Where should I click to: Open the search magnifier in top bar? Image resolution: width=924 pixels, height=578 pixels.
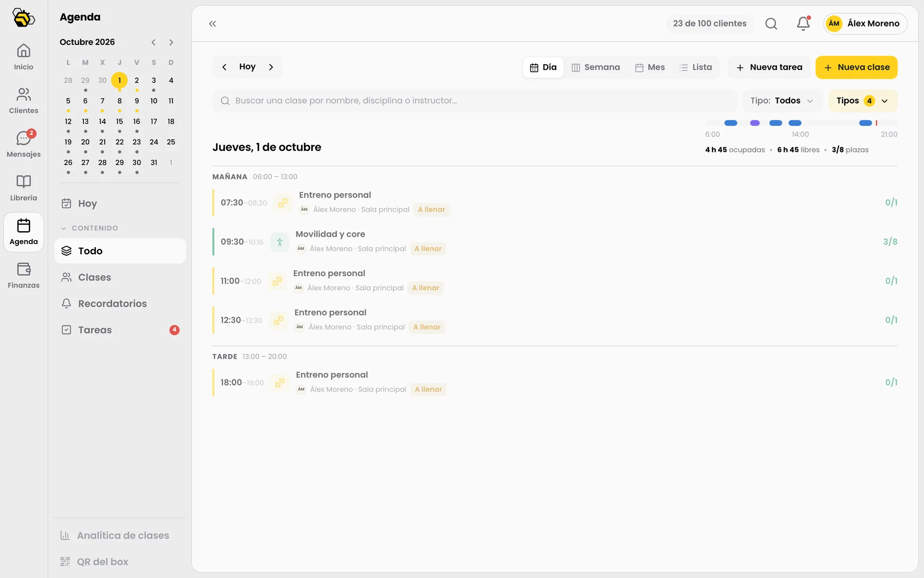pyautogui.click(x=771, y=24)
